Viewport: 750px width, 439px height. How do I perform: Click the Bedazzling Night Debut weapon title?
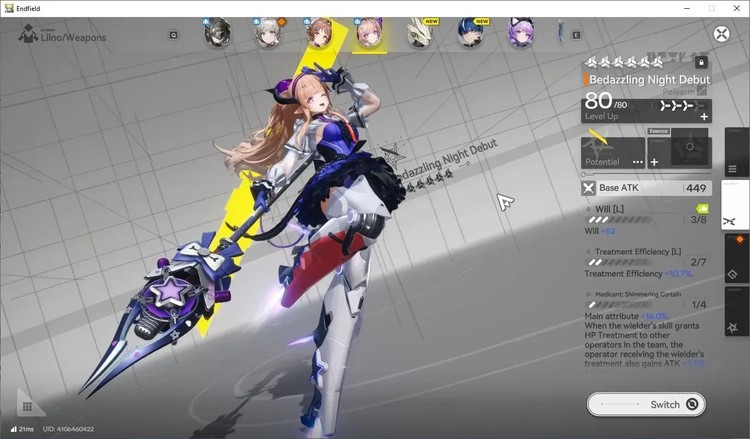649,79
